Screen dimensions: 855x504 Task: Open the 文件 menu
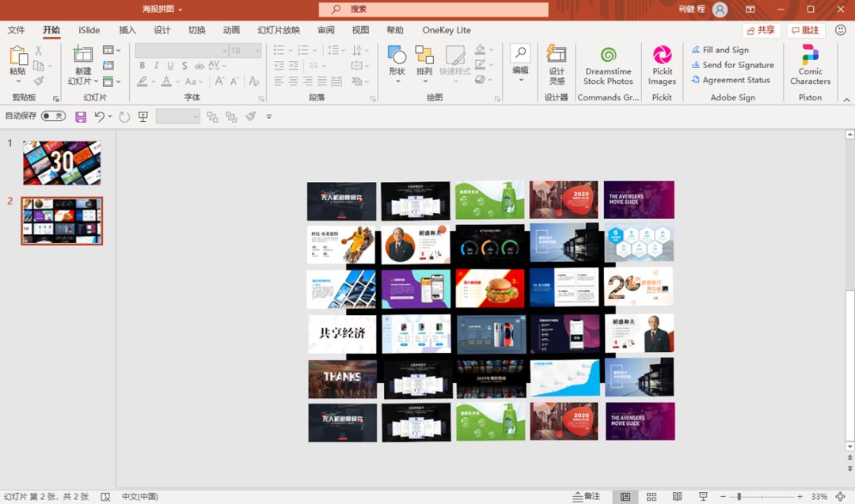[17, 30]
